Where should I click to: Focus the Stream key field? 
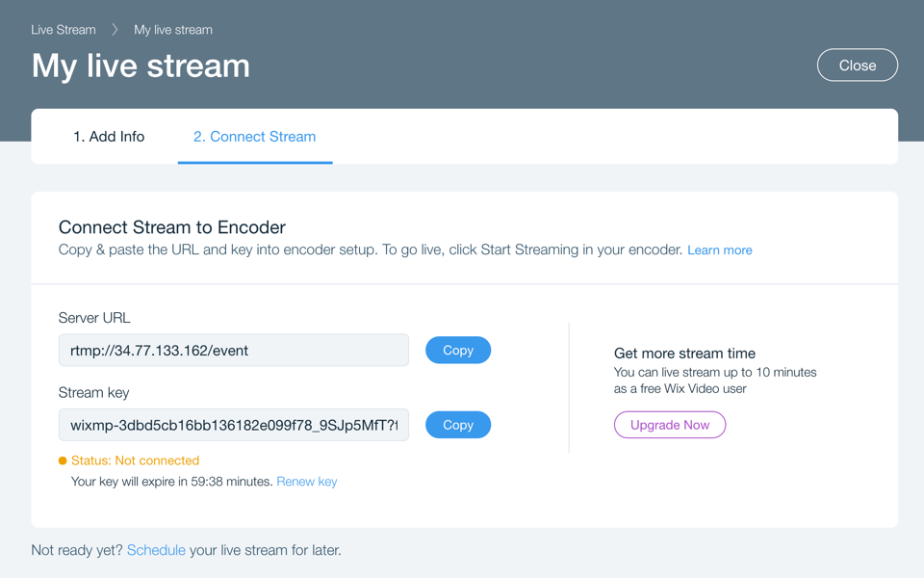(233, 425)
